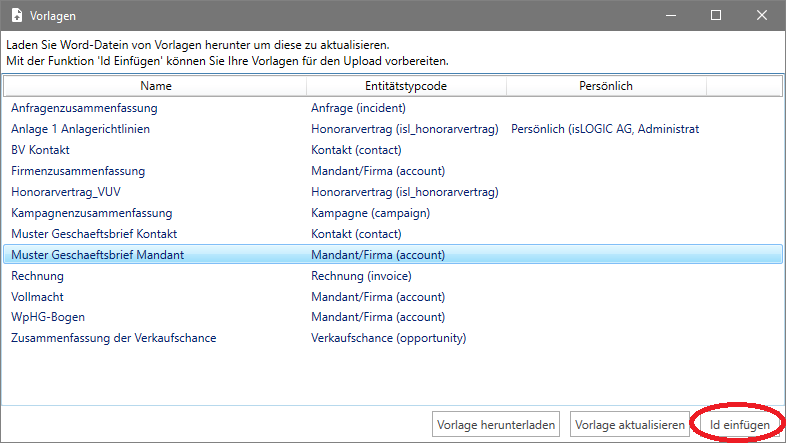Select 'Zusammenfassung der Verkaufschance' row

(x=113, y=338)
